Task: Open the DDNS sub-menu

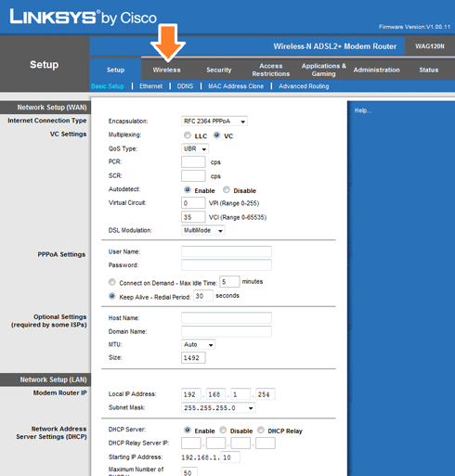Action: click(185, 86)
